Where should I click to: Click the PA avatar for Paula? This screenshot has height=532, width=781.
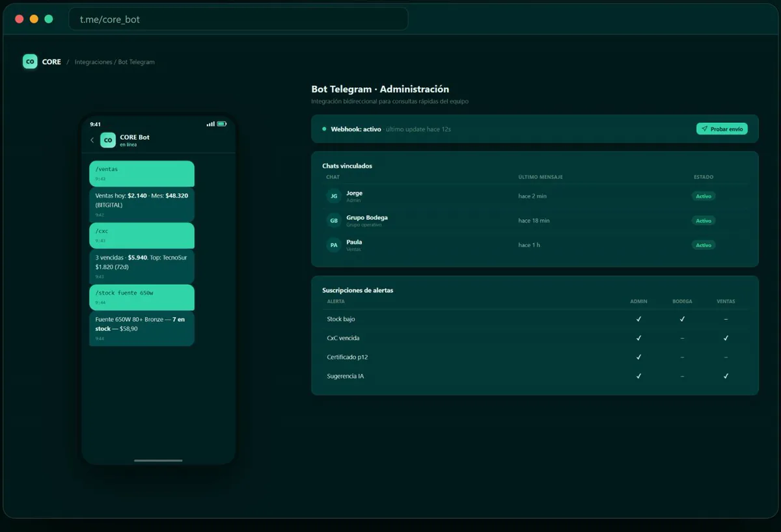point(334,245)
